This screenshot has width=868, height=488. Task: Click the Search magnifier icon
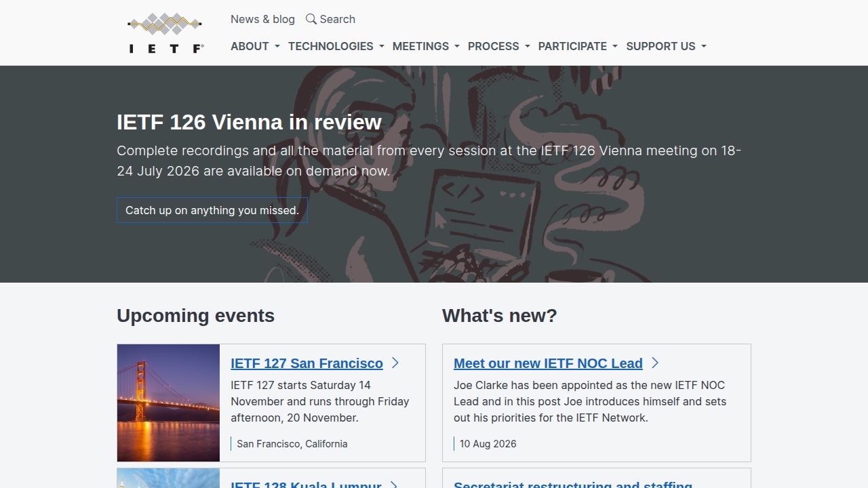point(311,19)
